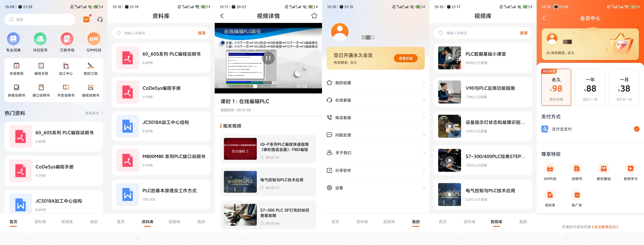Switch to 首页 tab on 我的 screen

point(335,222)
